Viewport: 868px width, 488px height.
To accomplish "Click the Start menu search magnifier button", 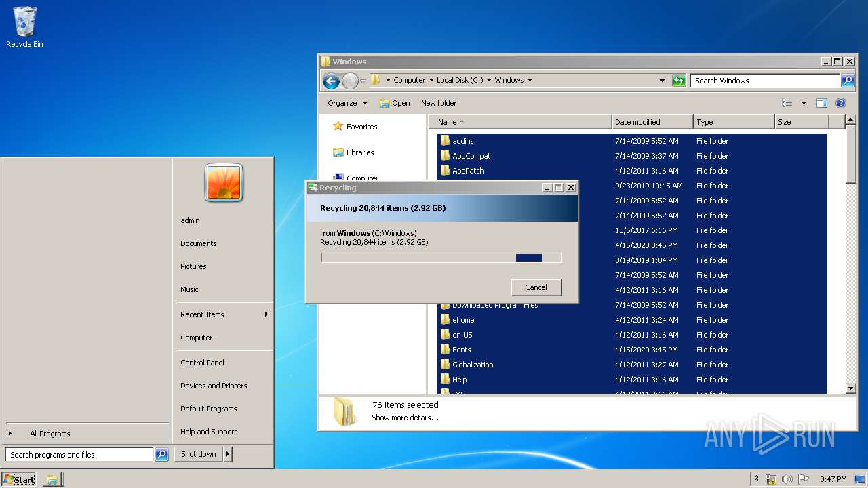I will [x=161, y=455].
